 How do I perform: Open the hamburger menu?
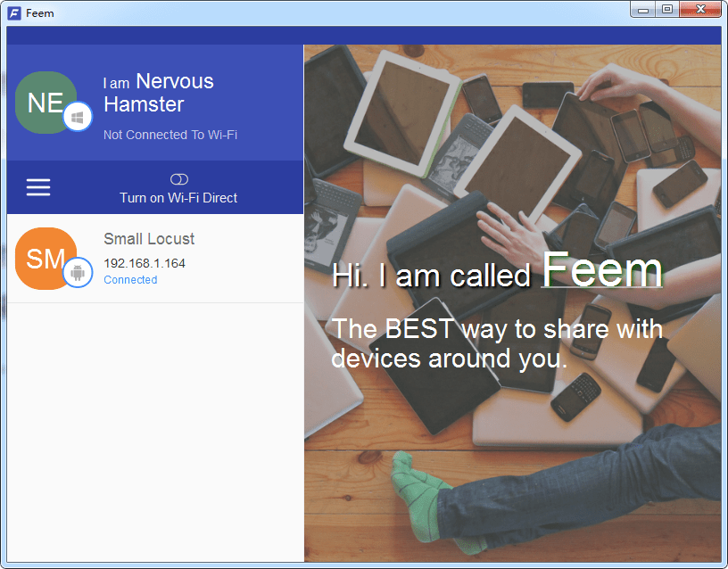tap(38, 187)
